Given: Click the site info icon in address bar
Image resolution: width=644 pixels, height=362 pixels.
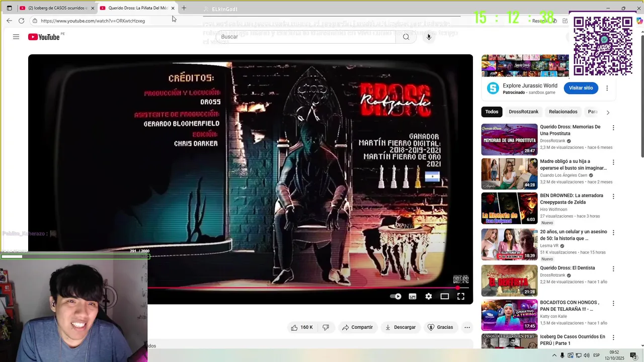Looking at the screenshot, I should (35, 21).
